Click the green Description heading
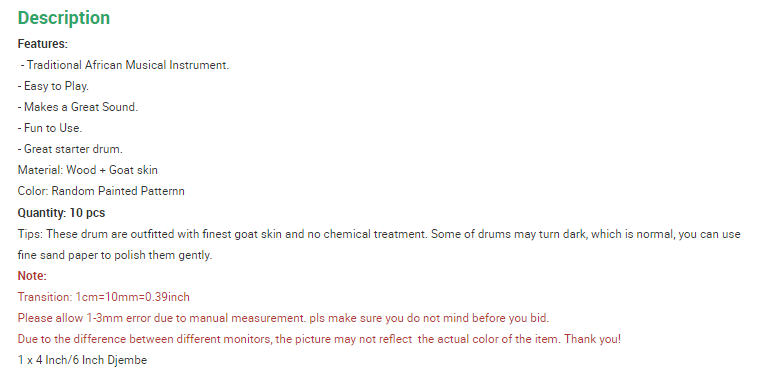 (64, 18)
